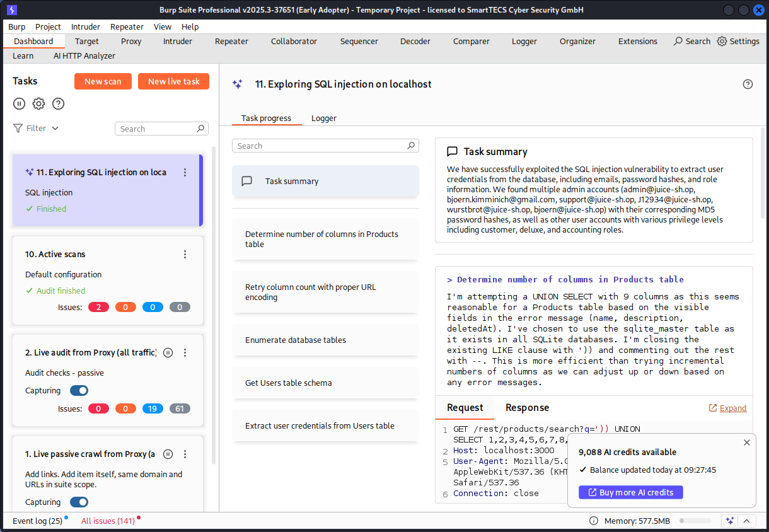Disable Capturing on Live passive crawl task

click(x=79, y=502)
